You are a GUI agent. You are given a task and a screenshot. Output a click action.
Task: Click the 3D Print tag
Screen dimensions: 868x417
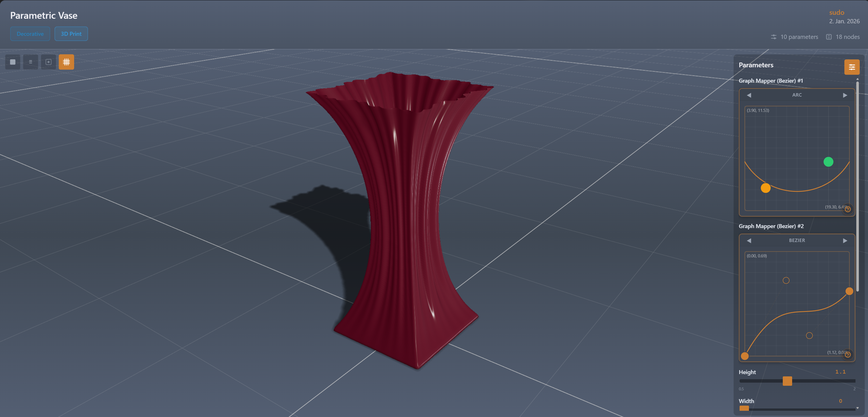[x=71, y=34]
